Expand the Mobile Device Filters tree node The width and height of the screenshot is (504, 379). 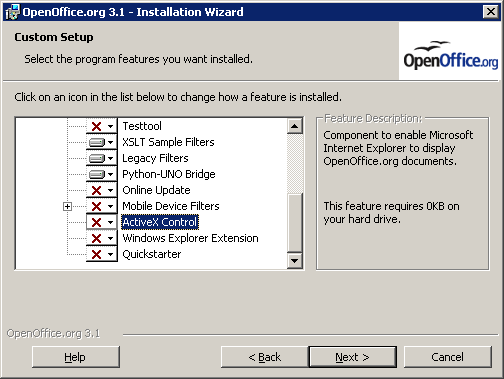pyautogui.click(x=67, y=207)
